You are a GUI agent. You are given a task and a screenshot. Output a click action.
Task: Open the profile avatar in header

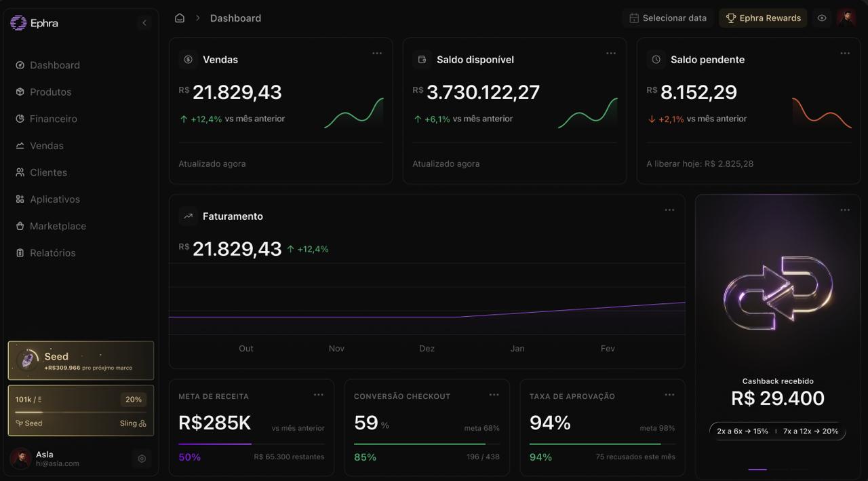(x=846, y=18)
